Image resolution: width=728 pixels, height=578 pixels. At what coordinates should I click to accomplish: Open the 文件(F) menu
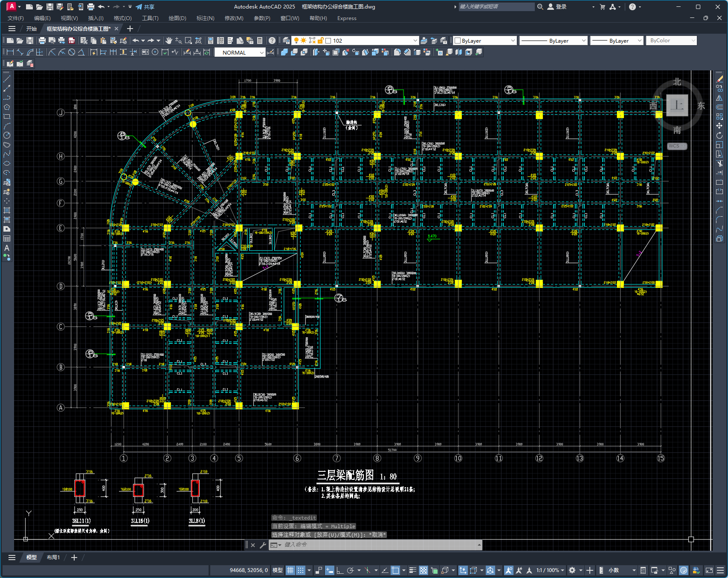click(x=16, y=18)
